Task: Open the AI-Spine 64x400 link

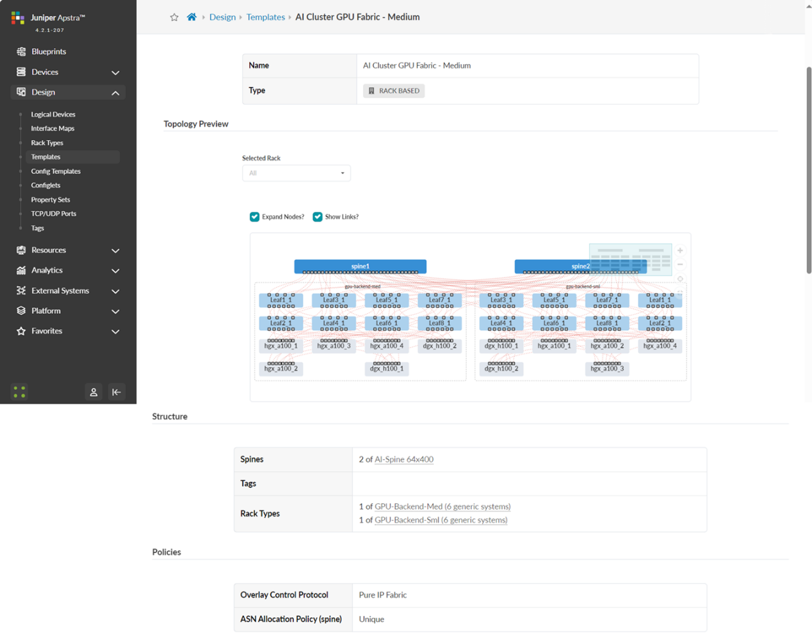Action: point(403,460)
